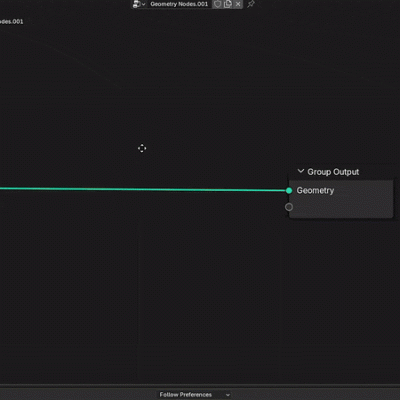Open the Follow Preferences dropdown
The image size is (400, 400).
coord(195,395)
